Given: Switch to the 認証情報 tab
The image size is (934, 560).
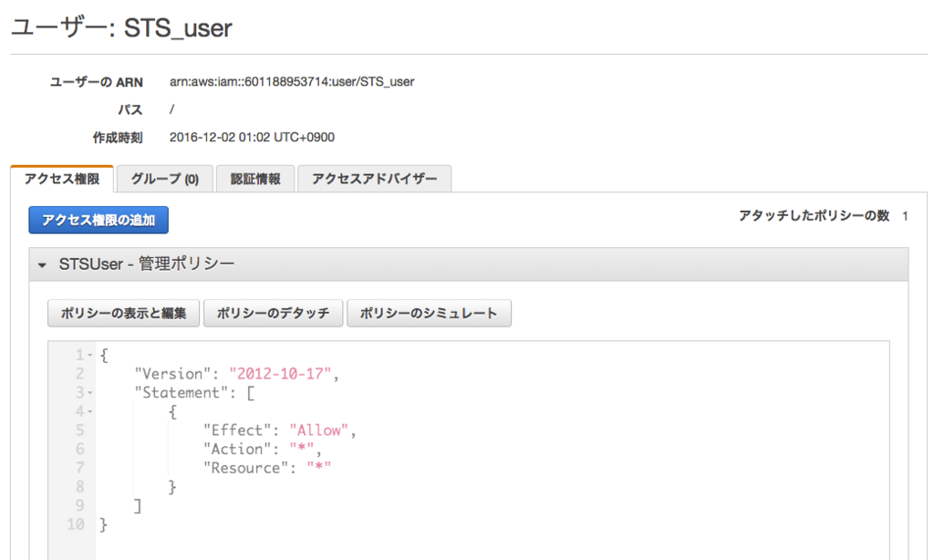Looking at the screenshot, I should [255, 179].
